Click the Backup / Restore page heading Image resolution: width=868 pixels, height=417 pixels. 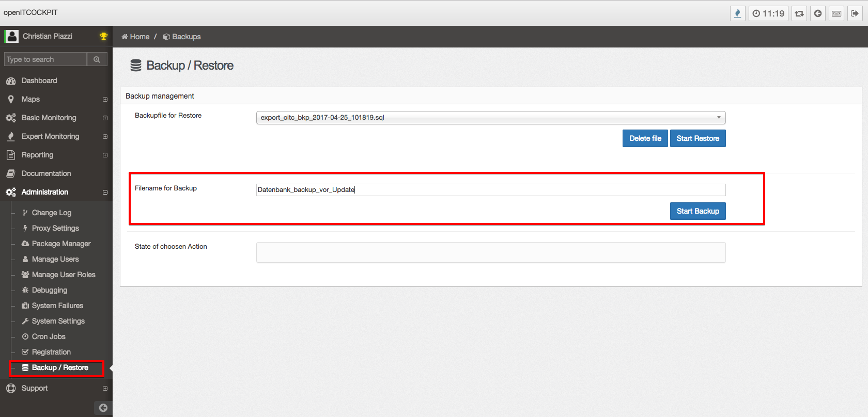pos(190,66)
